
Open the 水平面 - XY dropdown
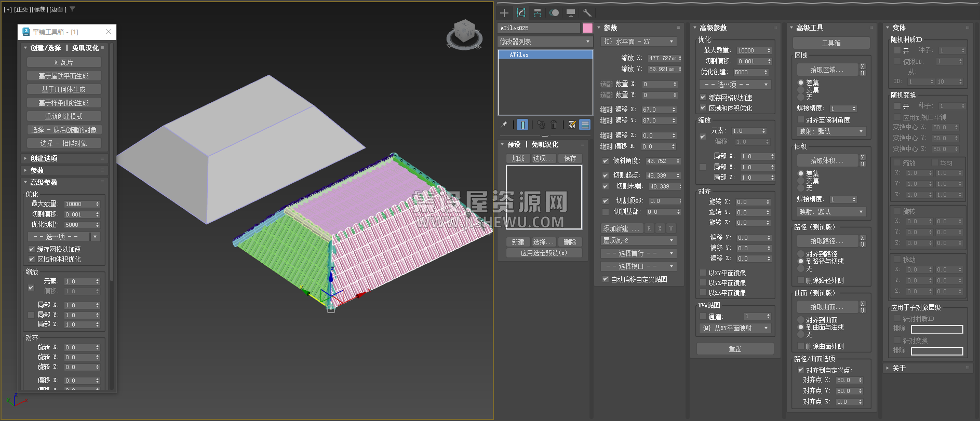coord(638,42)
